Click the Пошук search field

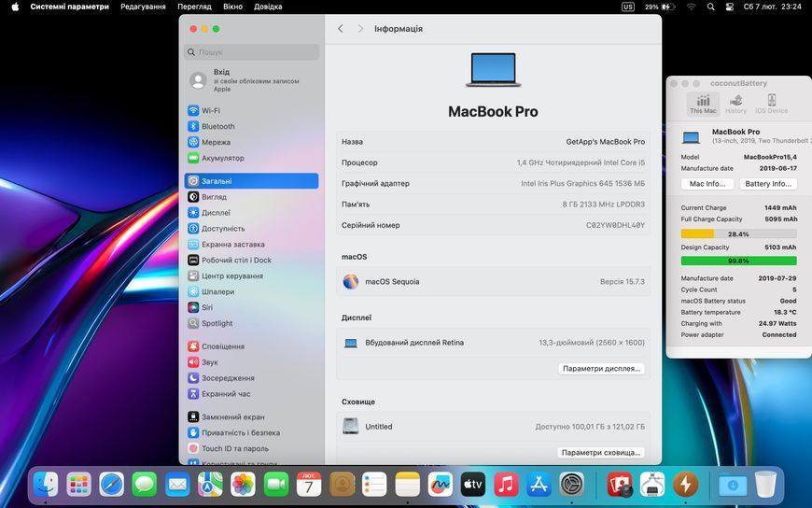(x=252, y=52)
